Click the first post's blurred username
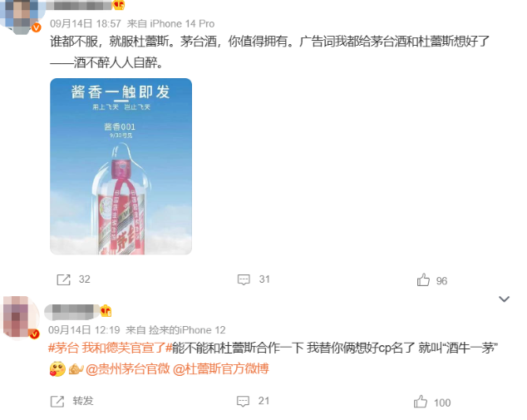Viewport: 527px width, 420px height. (x=79, y=5)
